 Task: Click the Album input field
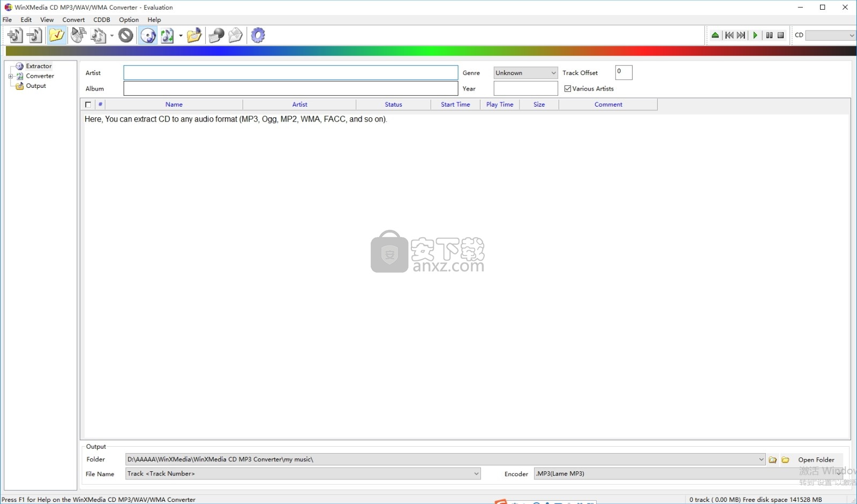click(x=291, y=88)
